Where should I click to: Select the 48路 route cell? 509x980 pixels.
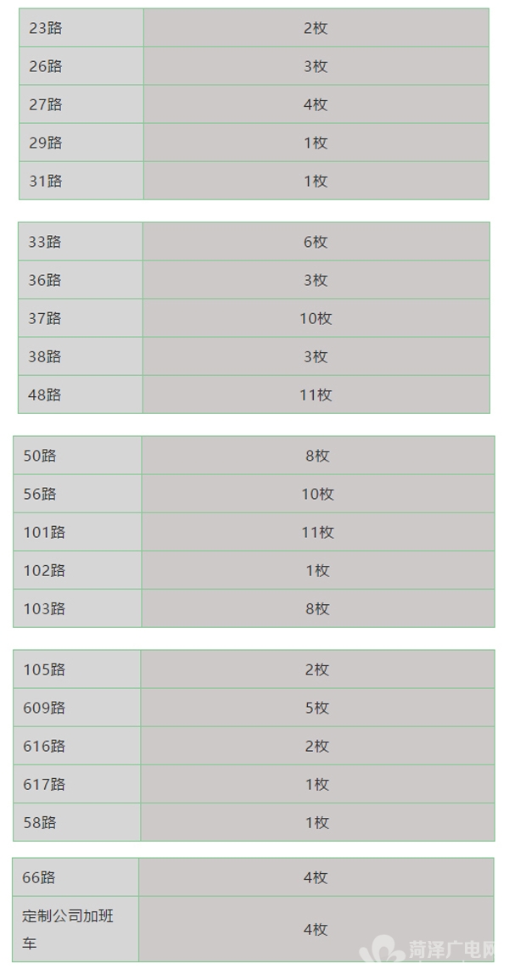coord(45,395)
